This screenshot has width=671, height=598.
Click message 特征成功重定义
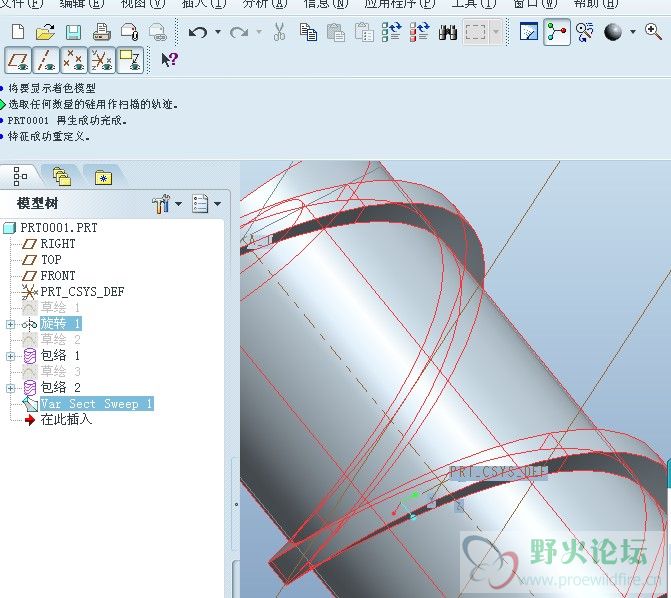pyautogui.click(x=48, y=137)
